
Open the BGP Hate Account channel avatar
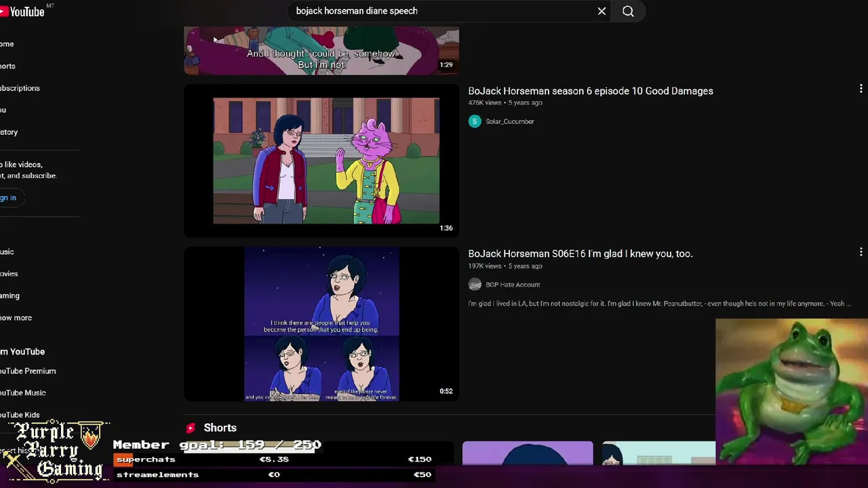pyautogui.click(x=475, y=285)
